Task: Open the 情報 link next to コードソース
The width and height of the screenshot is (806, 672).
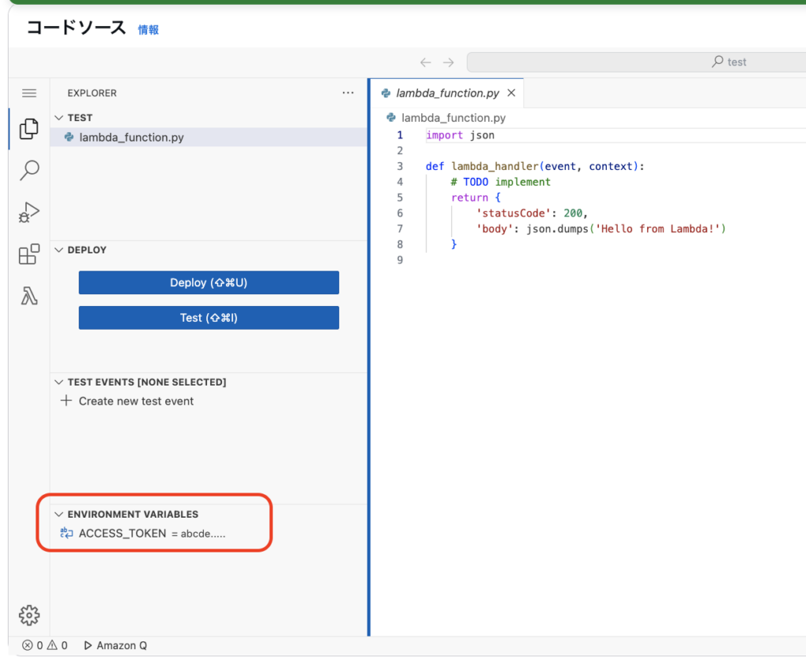Action: point(148,29)
